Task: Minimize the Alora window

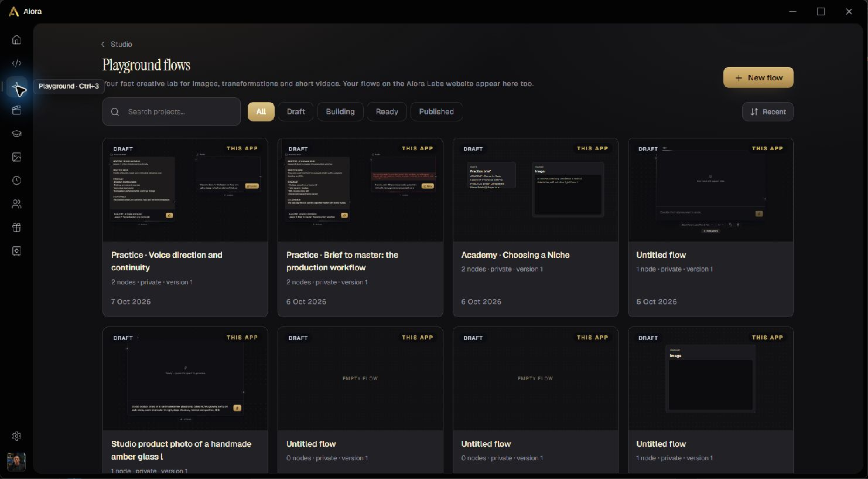Action: pos(793,12)
